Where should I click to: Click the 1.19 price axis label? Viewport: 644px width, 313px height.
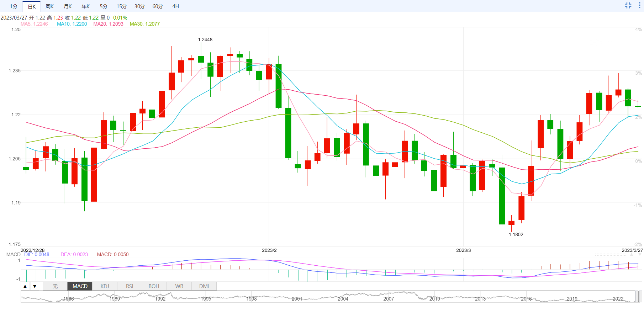[16, 203]
